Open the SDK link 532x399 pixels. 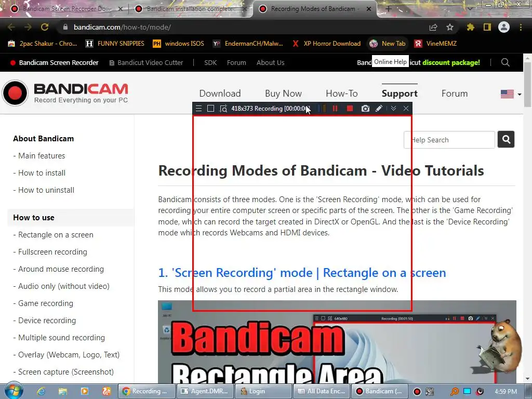[x=210, y=62]
